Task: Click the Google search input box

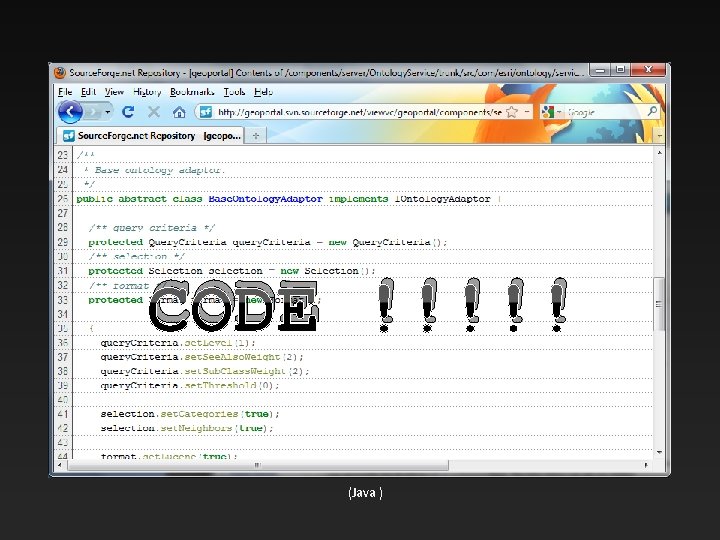Action: pos(605,112)
